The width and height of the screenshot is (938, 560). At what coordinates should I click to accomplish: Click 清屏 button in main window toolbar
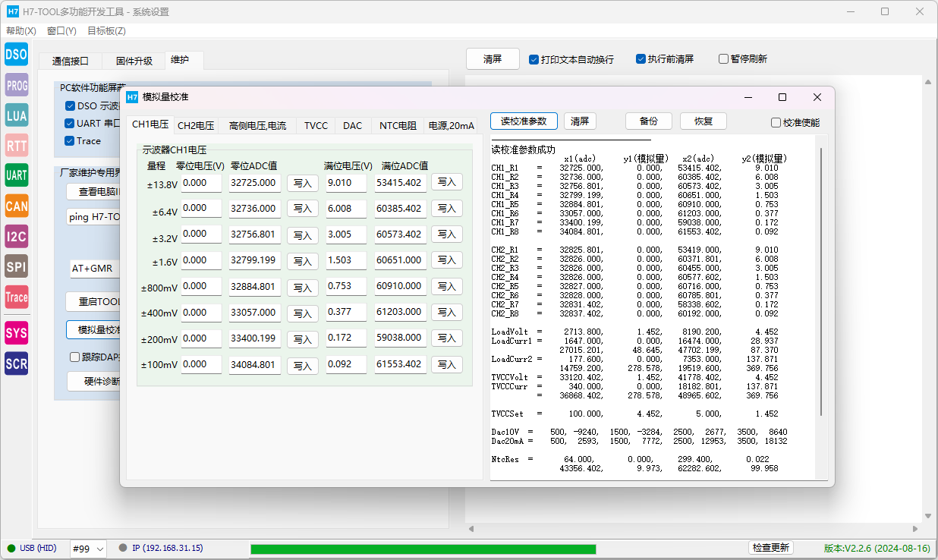pyautogui.click(x=493, y=59)
